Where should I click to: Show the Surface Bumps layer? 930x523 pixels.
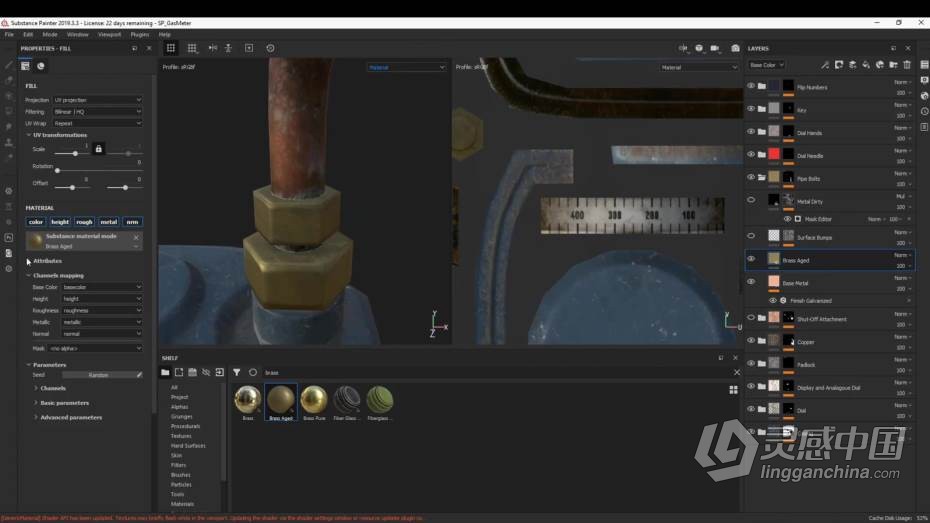(751, 236)
